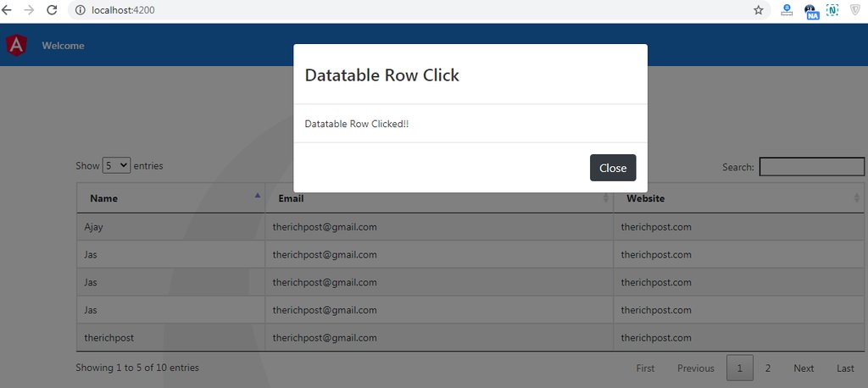The width and height of the screenshot is (868, 388).
Task: Sort the table by the Name column arrow
Action: point(258,196)
